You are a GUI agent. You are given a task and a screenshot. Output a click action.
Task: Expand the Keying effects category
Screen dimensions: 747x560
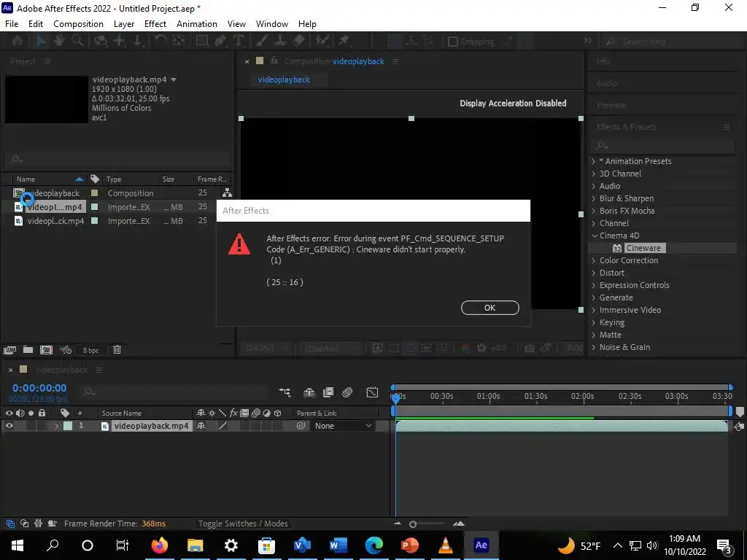[x=594, y=322]
